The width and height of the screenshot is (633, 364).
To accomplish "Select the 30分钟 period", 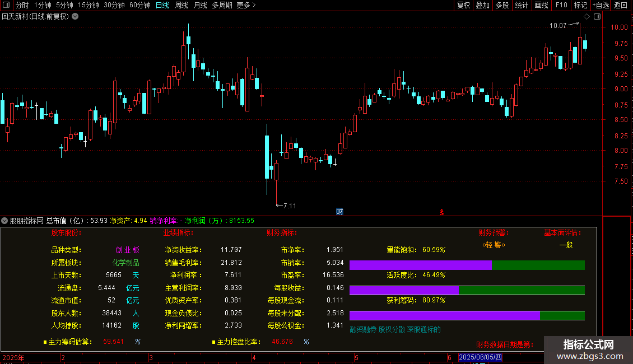I will [114, 5].
